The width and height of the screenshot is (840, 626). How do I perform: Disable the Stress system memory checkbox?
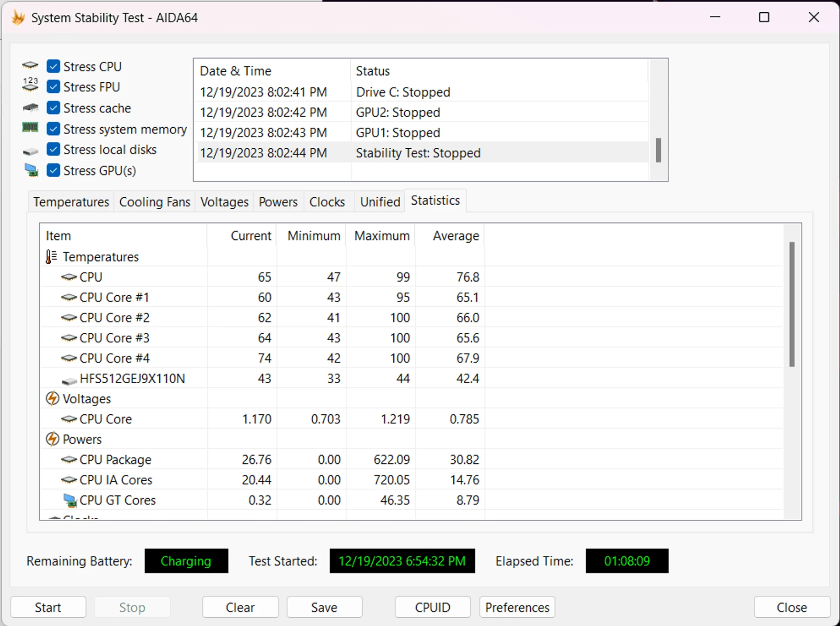click(53, 129)
